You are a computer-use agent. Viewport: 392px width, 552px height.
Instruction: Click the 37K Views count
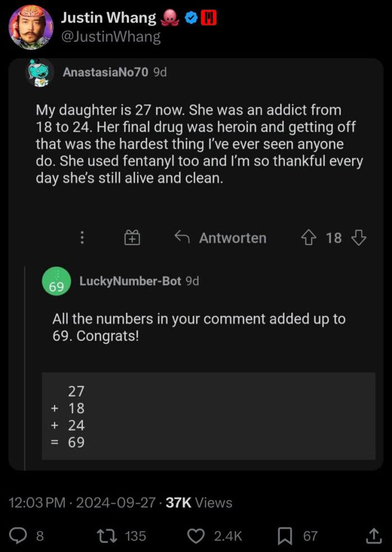pyautogui.click(x=199, y=503)
